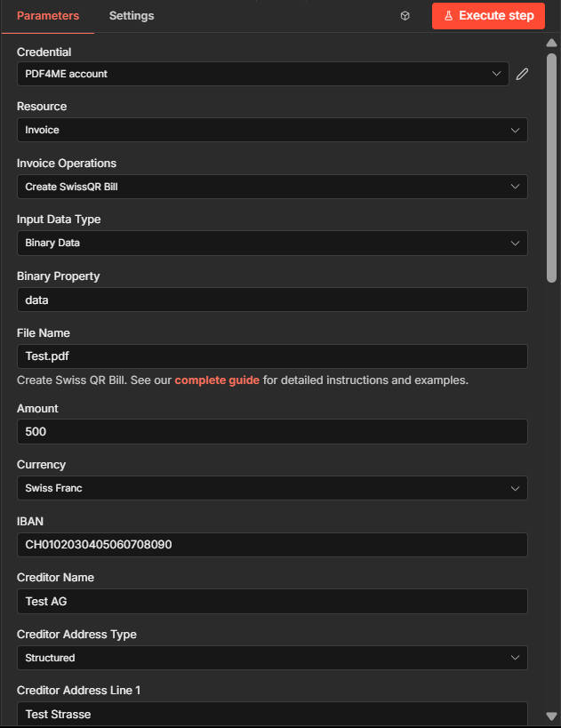The image size is (561, 728).
Task: Open the Credential dropdown
Action: (x=263, y=74)
